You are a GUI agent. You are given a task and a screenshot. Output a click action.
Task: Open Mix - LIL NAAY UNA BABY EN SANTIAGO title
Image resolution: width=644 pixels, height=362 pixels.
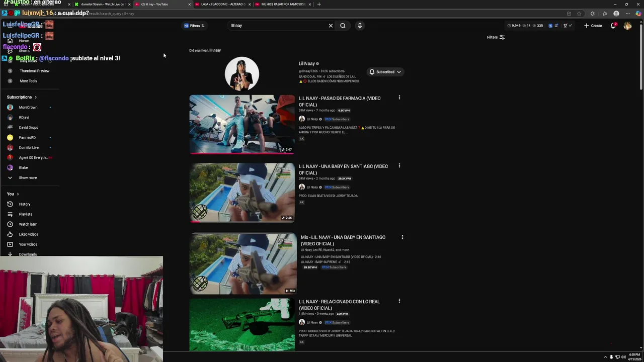coord(343,240)
